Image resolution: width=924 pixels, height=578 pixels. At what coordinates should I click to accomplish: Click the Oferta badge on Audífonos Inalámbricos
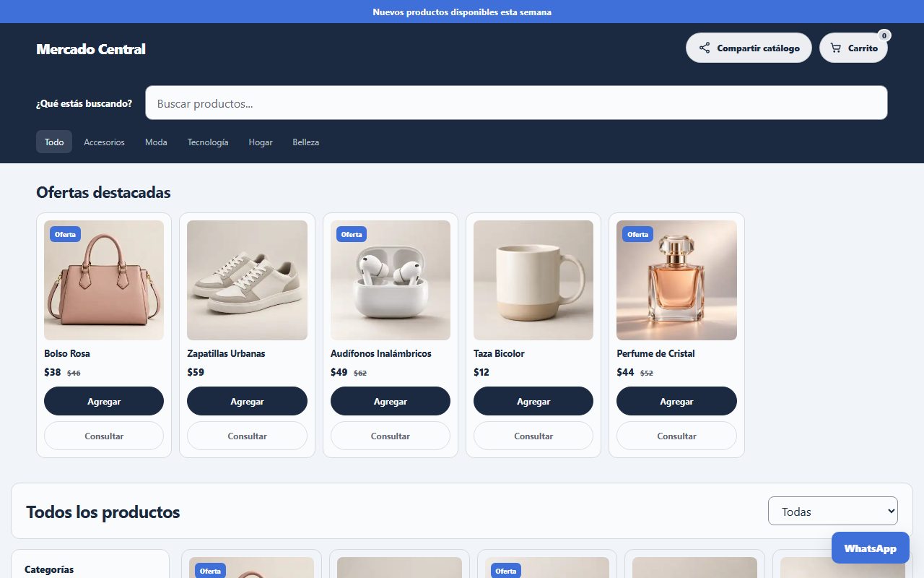coord(352,234)
